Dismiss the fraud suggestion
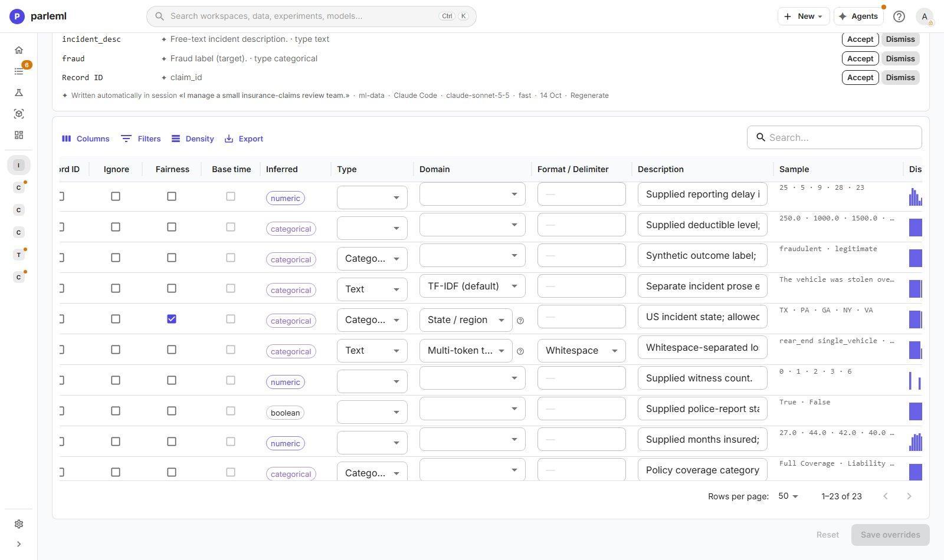Image resolution: width=944 pixels, height=560 pixels. tap(900, 58)
